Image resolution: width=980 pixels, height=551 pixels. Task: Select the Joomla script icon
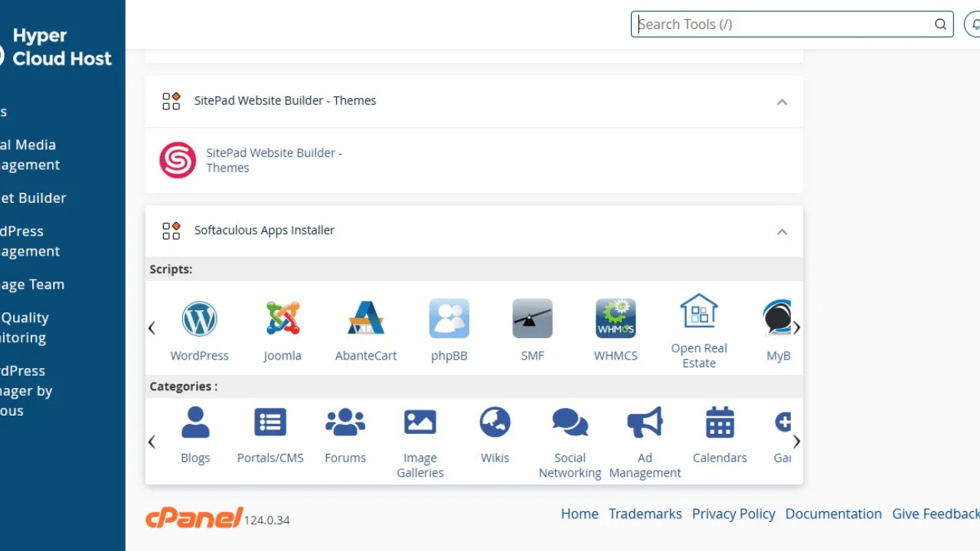[x=283, y=318]
